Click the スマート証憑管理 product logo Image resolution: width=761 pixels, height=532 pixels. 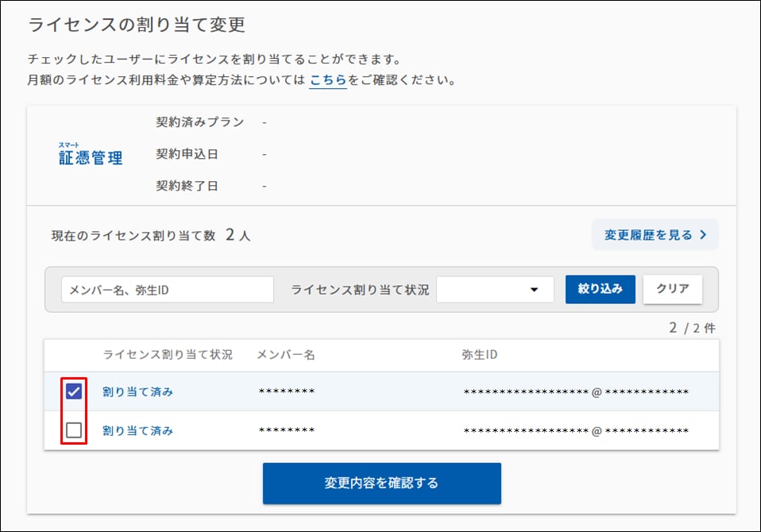click(91, 155)
